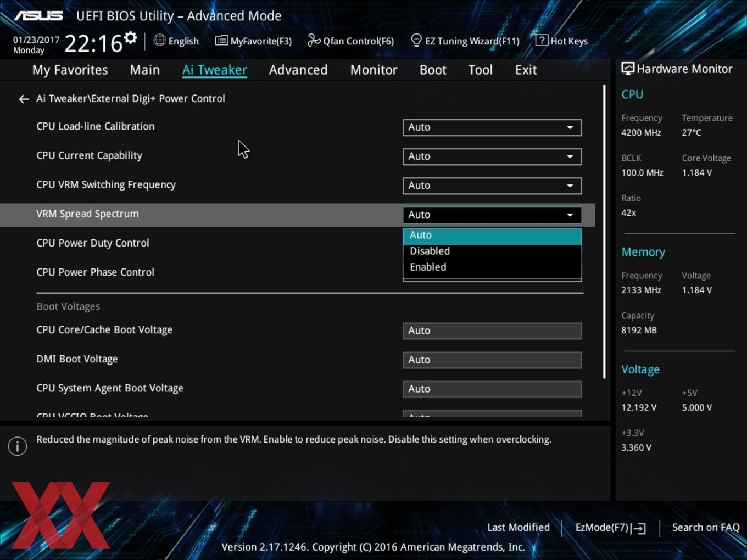Screen dimensions: 747x560
Task: Select CPU Power Phase Control row
Action: (95, 272)
